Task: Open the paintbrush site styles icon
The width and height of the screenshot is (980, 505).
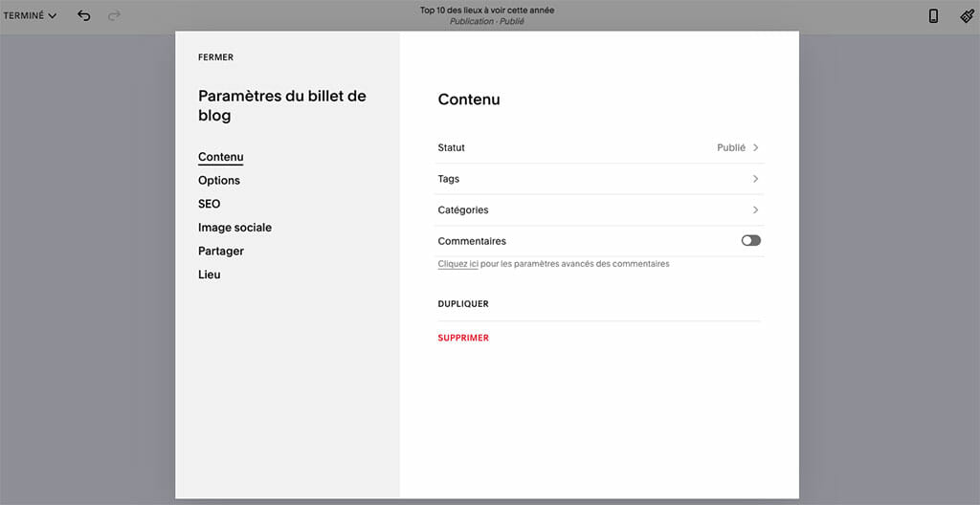Action: pos(967,16)
